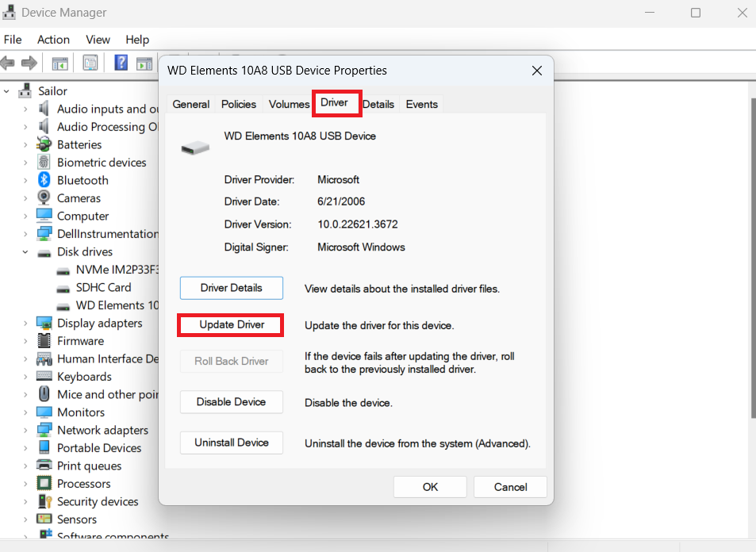This screenshot has height=552, width=756.
Task: Click the Uninstall Device button
Action: pyautogui.click(x=232, y=443)
